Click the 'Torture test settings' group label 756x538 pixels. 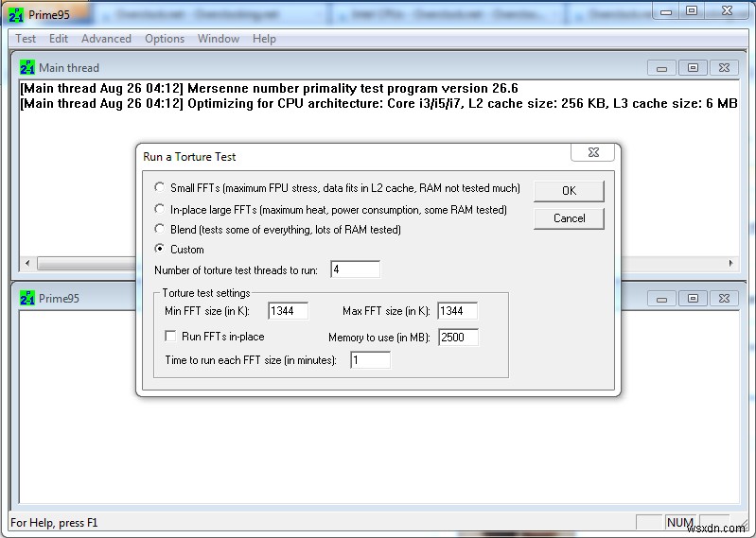pos(206,293)
